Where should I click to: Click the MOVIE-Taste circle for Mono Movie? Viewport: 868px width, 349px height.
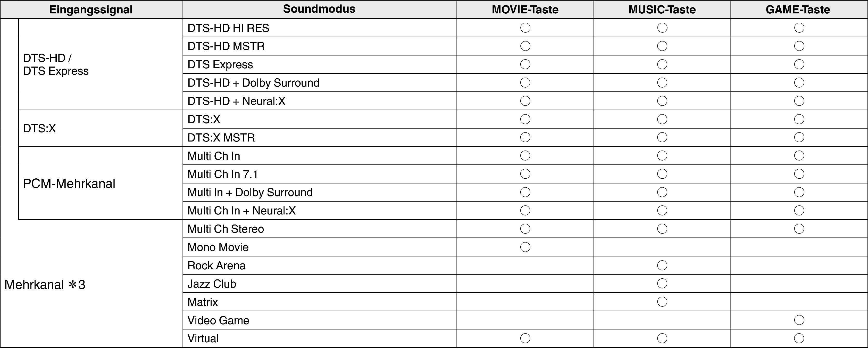coord(525,247)
